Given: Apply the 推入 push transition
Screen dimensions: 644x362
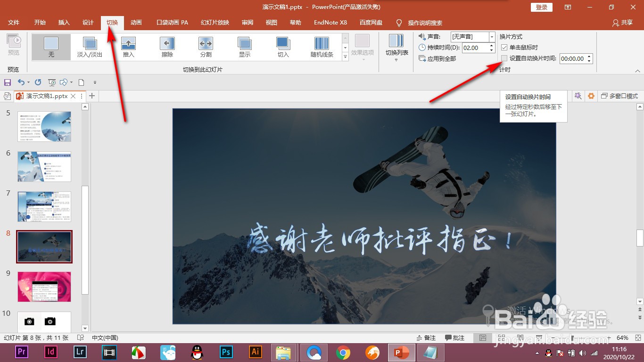Looking at the screenshot, I should point(128,47).
